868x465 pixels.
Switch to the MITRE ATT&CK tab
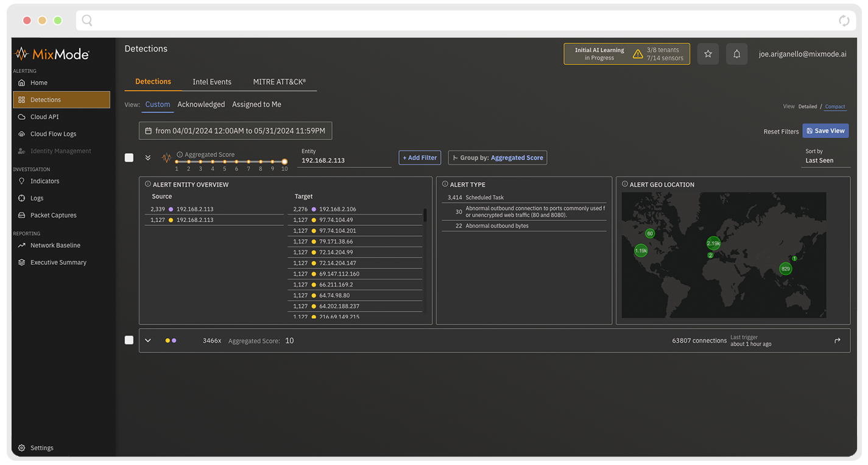click(x=280, y=82)
